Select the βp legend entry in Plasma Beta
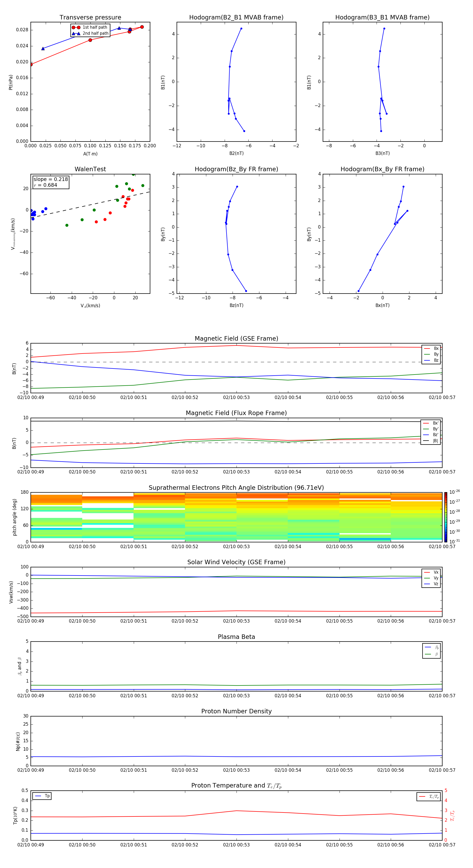Image resolution: width=473 pixels, height=868 pixels. click(431, 647)
